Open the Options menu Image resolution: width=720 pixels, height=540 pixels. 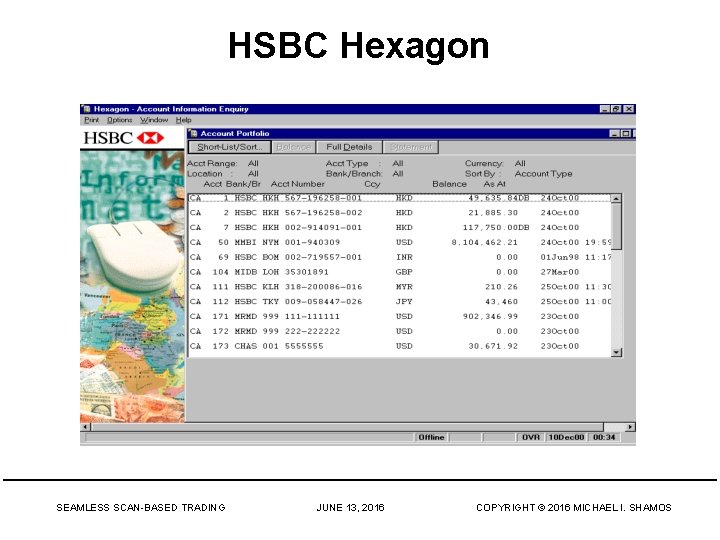(119, 120)
